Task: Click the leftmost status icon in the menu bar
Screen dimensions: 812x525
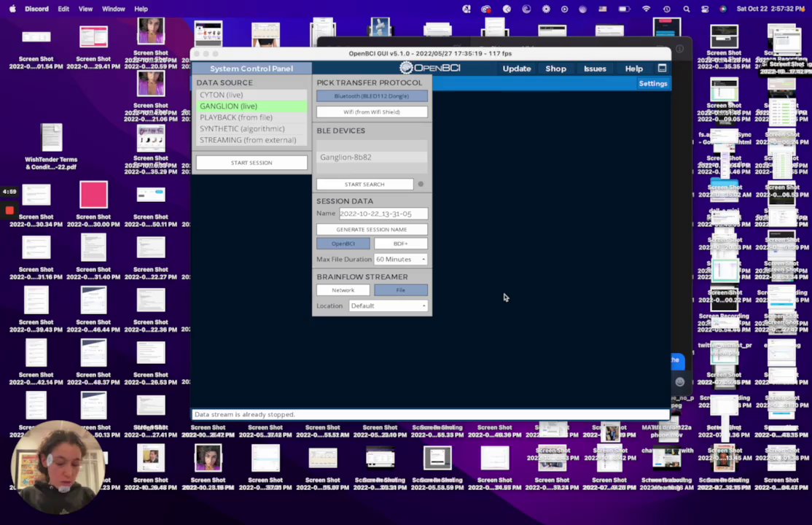Action: [466, 9]
